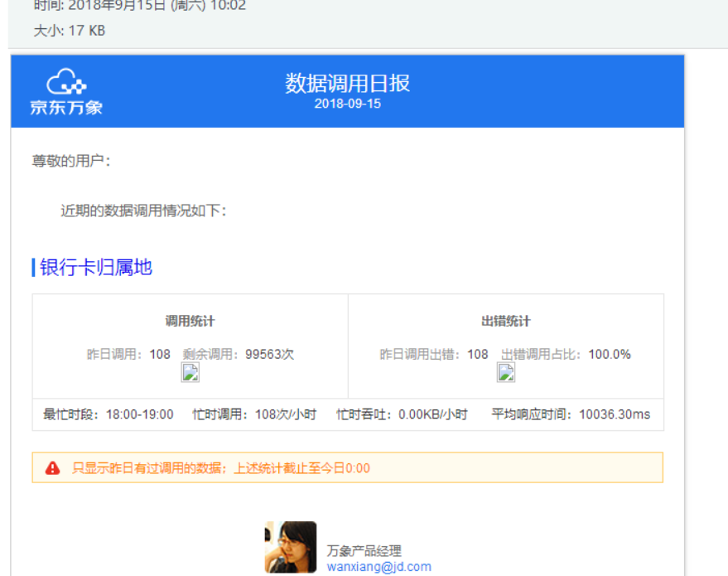Click the 尊敬的用户 greeting
This screenshot has width=728, height=576.
tap(71, 161)
